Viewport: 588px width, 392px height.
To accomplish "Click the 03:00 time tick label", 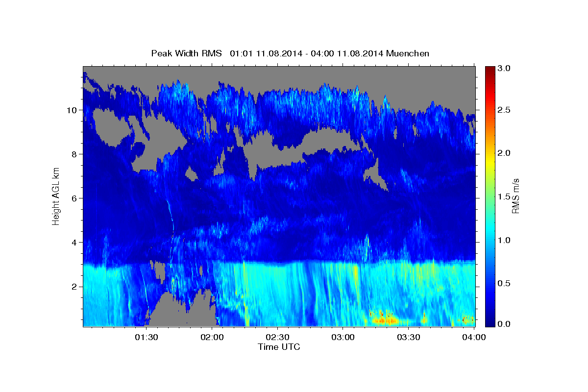I will point(343,337).
